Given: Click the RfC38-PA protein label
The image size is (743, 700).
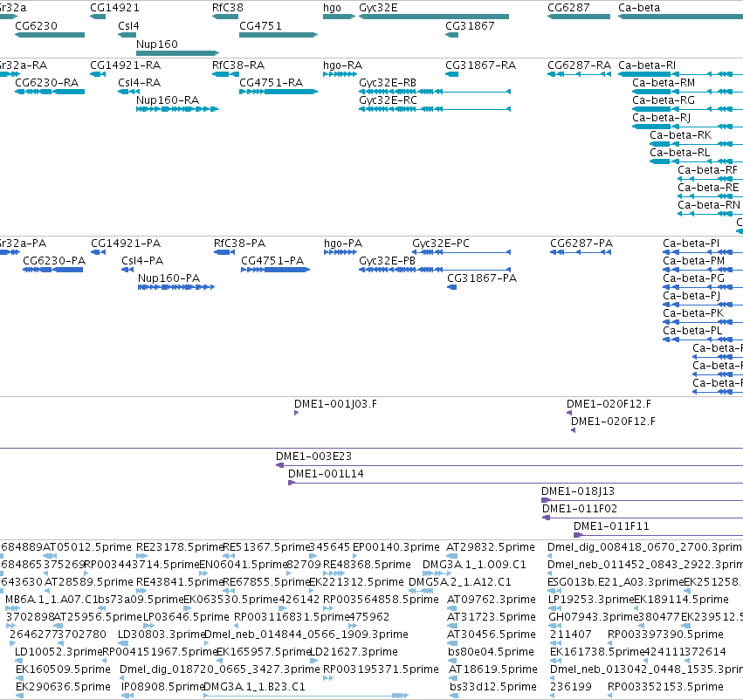Looking at the screenshot, I should point(239,244).
